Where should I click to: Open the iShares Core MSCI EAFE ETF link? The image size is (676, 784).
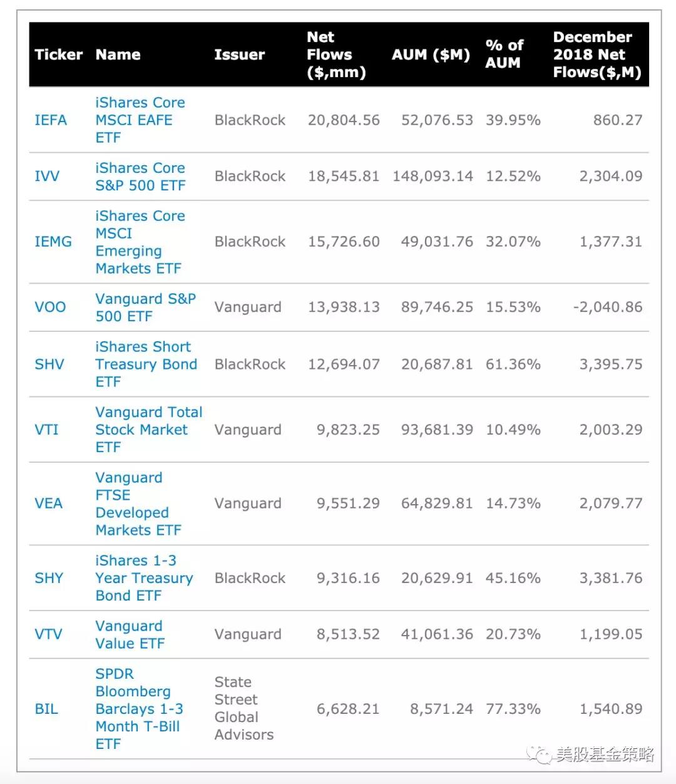coord(140,120)
